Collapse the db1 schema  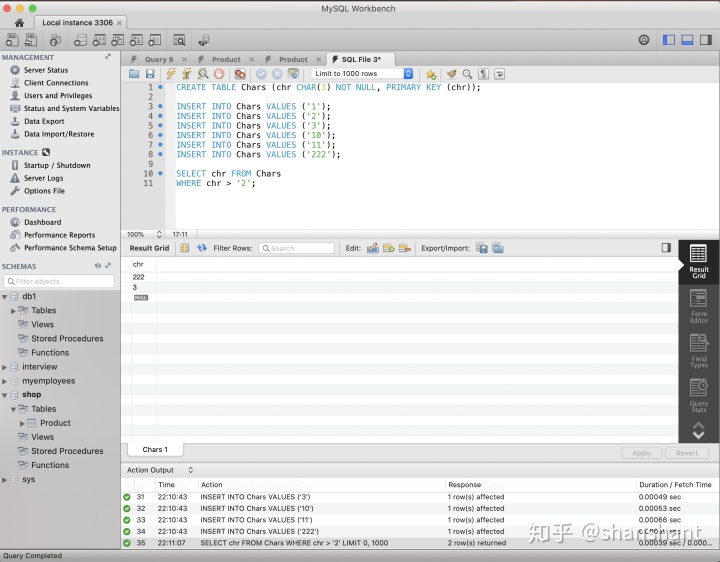(x=5, y=297)
